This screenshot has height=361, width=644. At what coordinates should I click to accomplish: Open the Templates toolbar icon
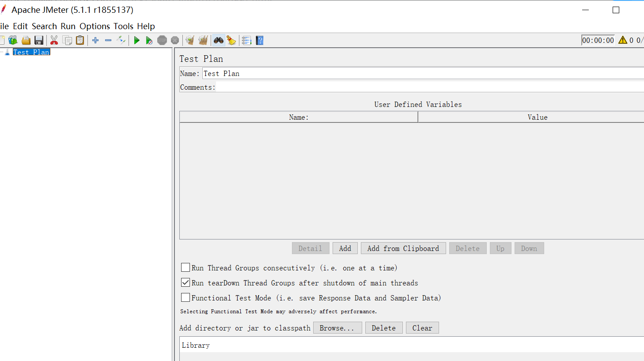[x=13, y=40]
